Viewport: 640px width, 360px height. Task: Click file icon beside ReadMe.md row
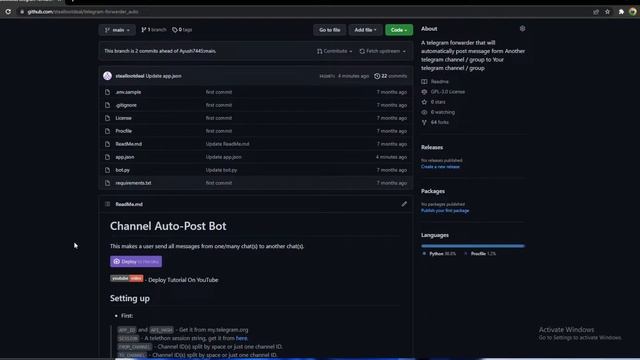pyautogui.click(x=107, y=144)
